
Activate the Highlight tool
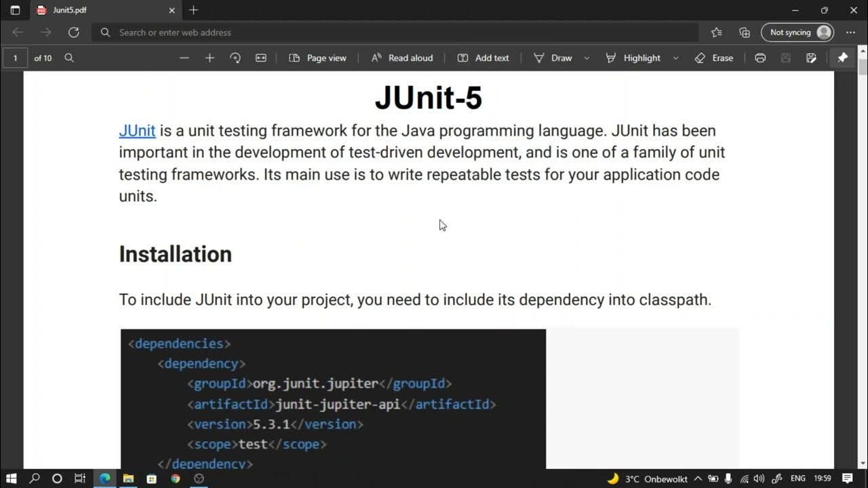[x=633, y=58]
